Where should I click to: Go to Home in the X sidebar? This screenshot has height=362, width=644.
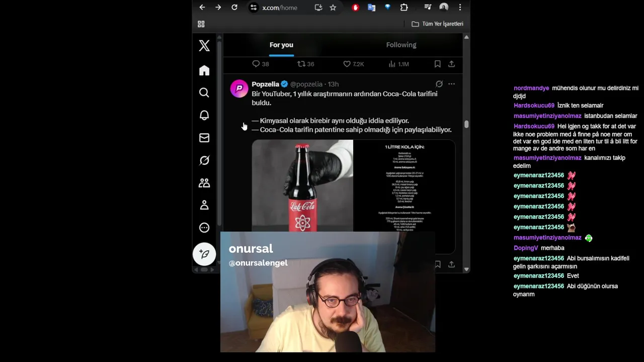pos(204,70)
